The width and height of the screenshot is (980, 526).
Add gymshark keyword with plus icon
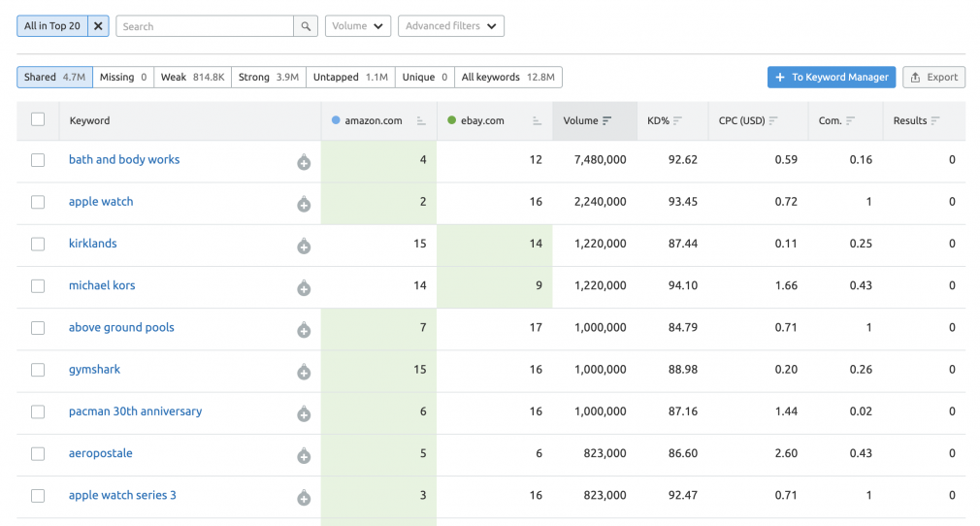click(x=304, y=372)
